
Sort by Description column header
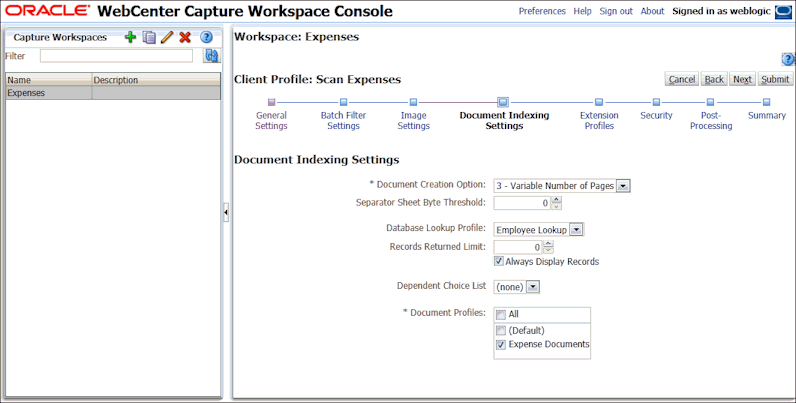156,80
